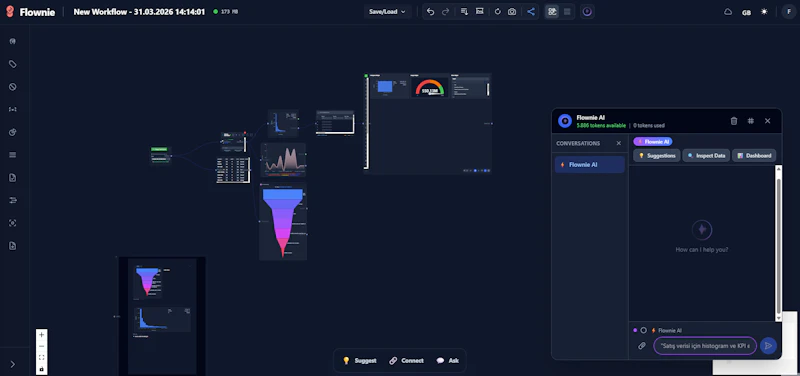Click the stacked lines icon in sidebar
Viewport: 800px width, 376px height.
tap(13, 155)
